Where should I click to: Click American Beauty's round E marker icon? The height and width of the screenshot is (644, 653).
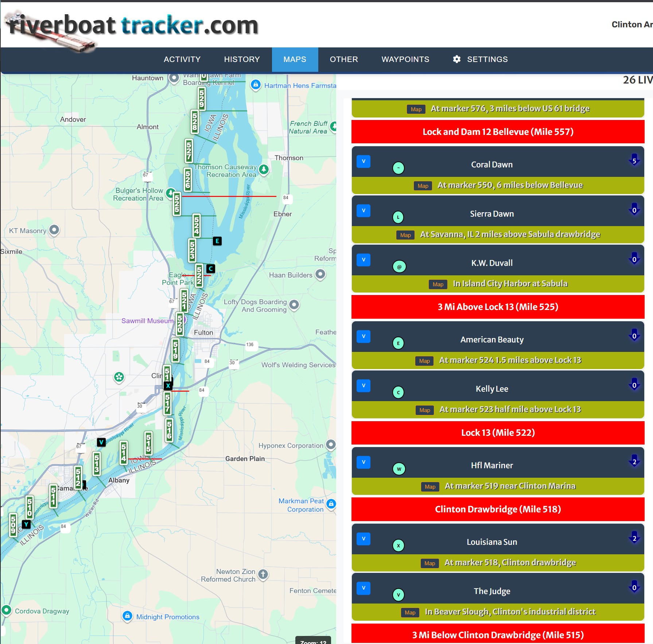click(398, 343)
